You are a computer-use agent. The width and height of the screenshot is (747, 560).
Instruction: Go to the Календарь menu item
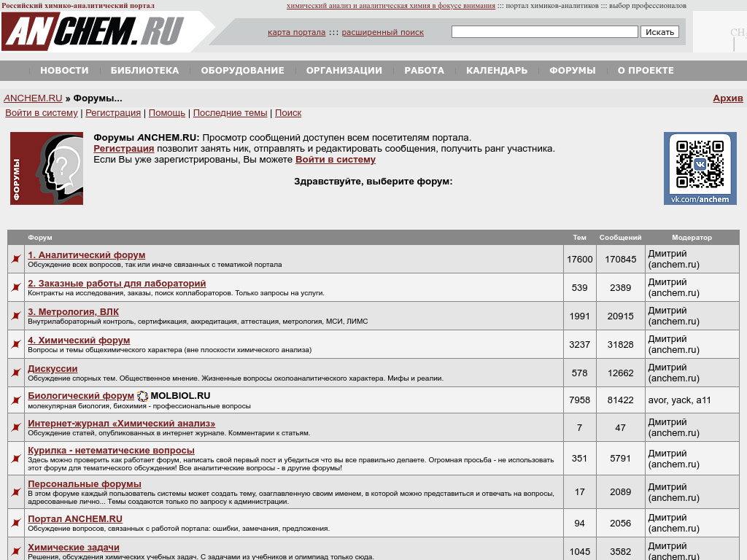(497, 71)
